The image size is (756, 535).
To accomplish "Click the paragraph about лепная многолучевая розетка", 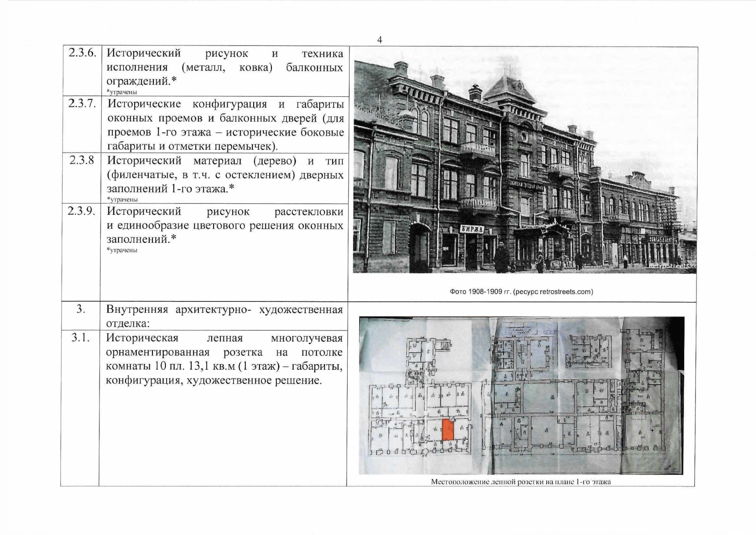I will click(224, 359).
